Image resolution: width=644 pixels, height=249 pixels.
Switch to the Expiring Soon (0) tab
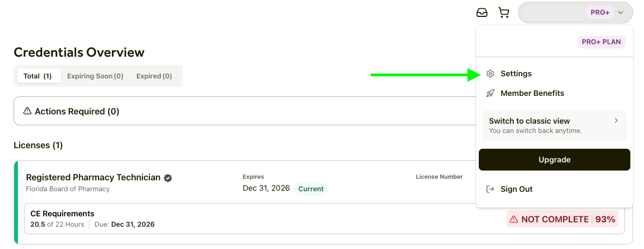(95, 76)
